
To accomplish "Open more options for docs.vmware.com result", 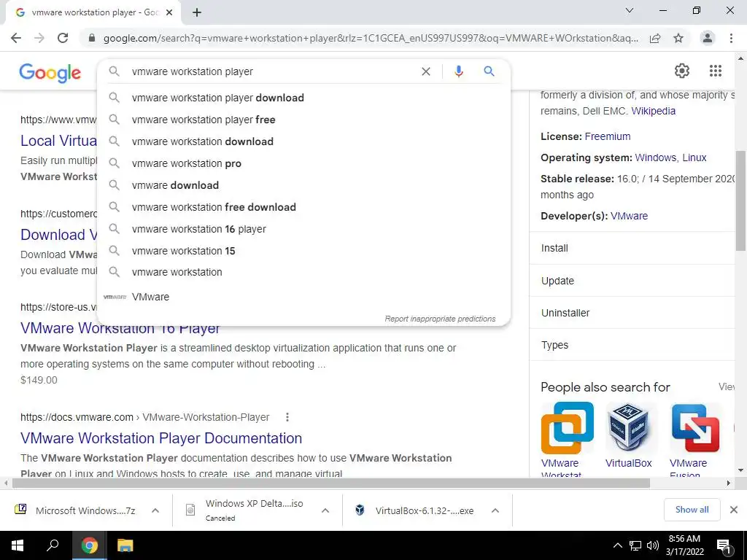I will 287,417.
